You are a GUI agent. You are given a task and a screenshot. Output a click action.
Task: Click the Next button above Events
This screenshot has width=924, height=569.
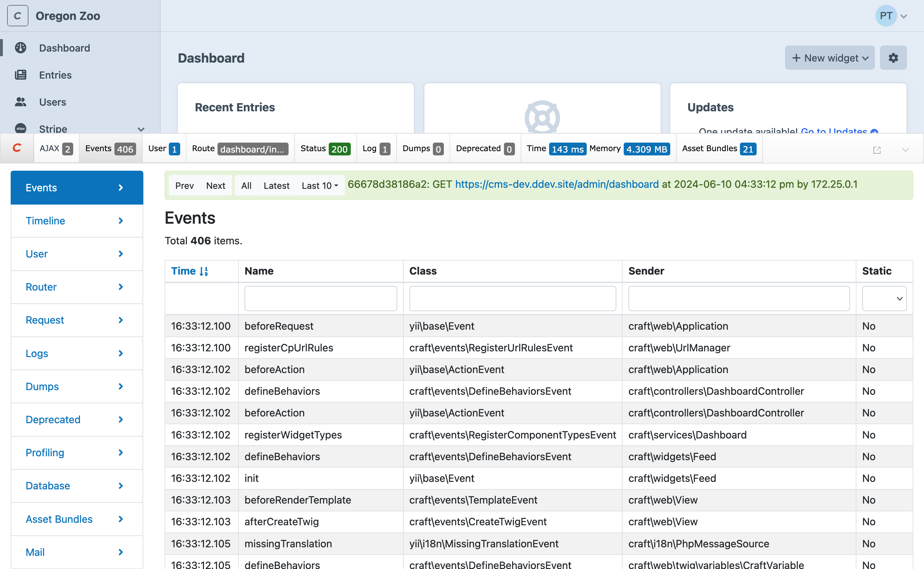215,185
